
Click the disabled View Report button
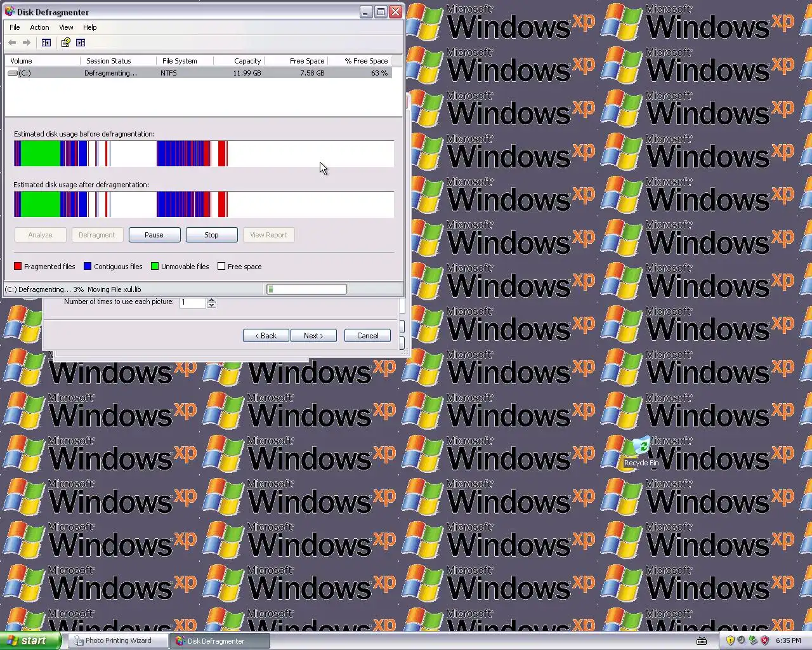pos(268,235)
